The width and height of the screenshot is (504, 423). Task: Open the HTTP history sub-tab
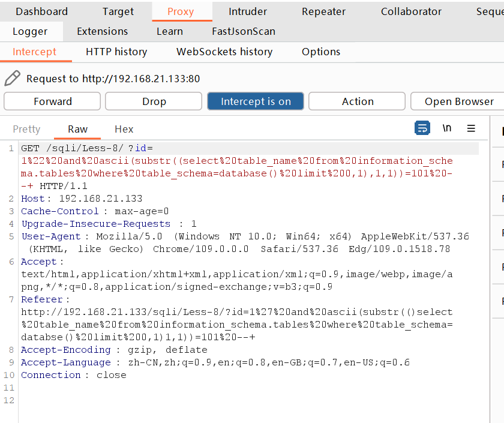click(116, 52)
